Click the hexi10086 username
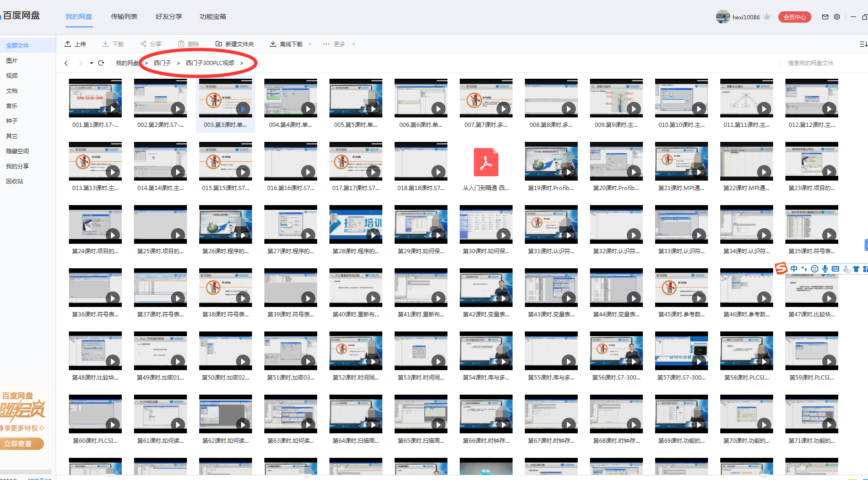The height and width of the screenshot is (480, 868). (x=746, y=17)
